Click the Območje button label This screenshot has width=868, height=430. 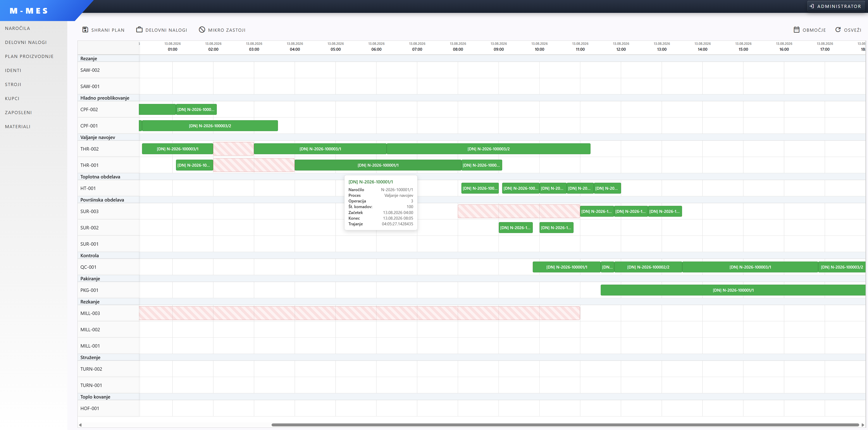click(814, 30)
